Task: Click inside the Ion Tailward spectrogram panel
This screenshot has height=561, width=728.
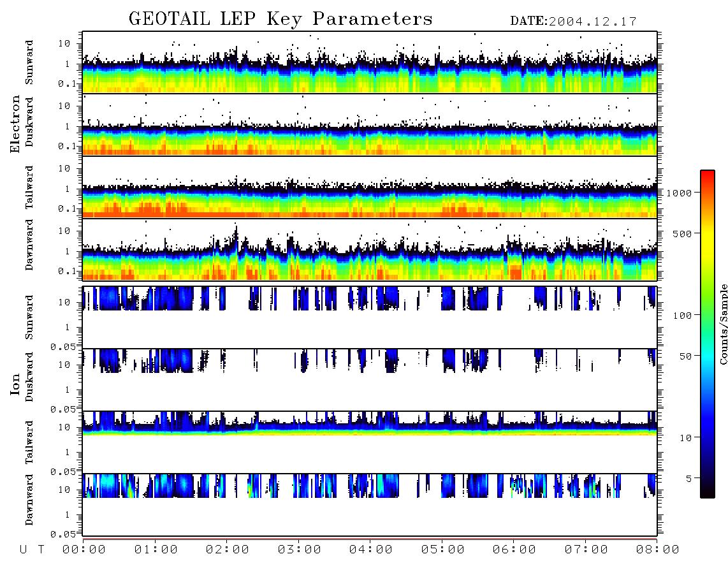Action: click(370, 442)
